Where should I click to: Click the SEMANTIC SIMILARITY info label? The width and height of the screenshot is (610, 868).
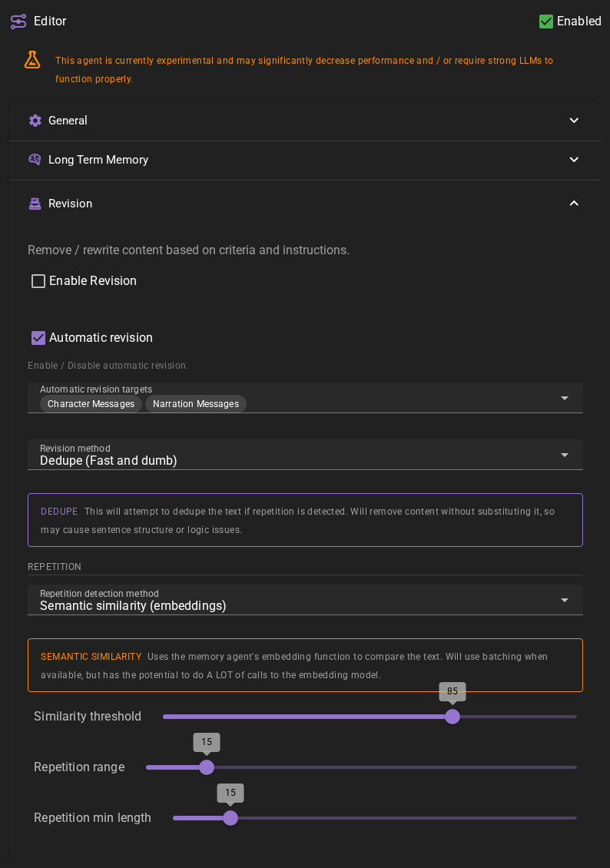[91, 657]
